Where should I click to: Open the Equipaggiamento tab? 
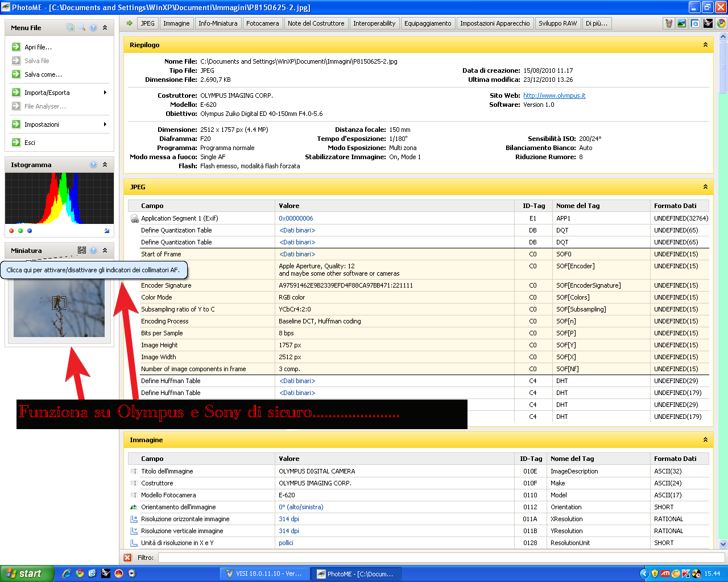coord(428,23)
